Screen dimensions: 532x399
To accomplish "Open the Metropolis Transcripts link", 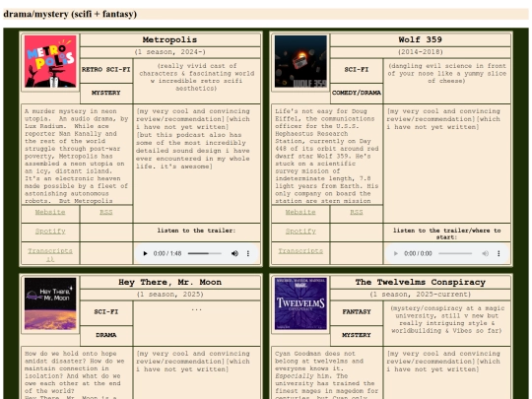I will [50, 254].
